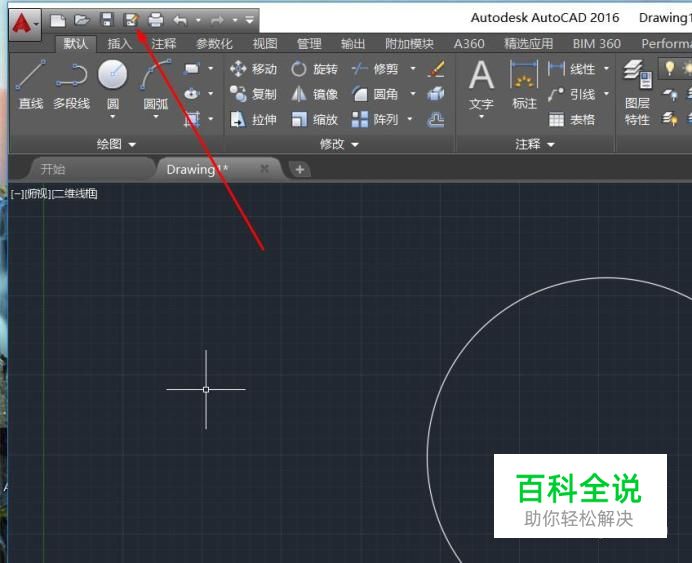Click the explode tool icon
The image size is (692, 563).
click(436, 94)
